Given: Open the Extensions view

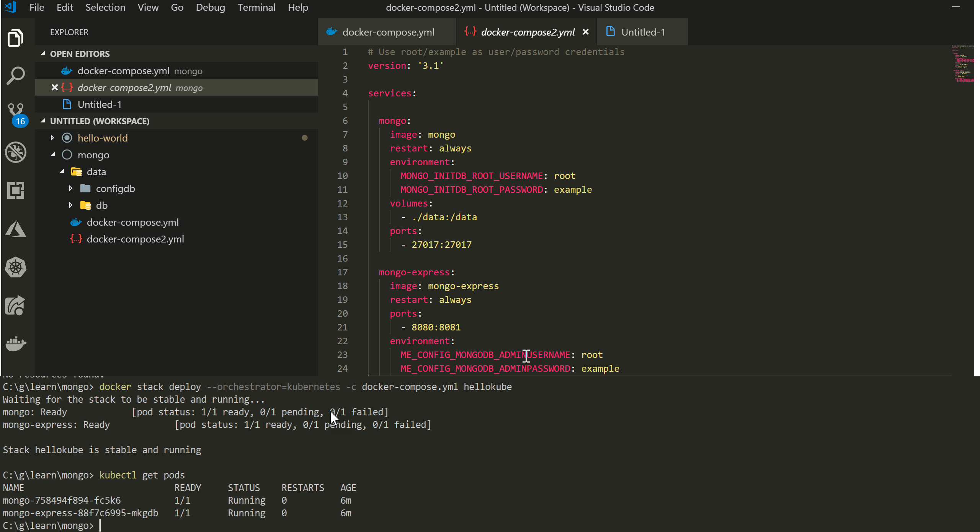Looking at the screenshot, I should pyautogui.click(x=16, y=190).
